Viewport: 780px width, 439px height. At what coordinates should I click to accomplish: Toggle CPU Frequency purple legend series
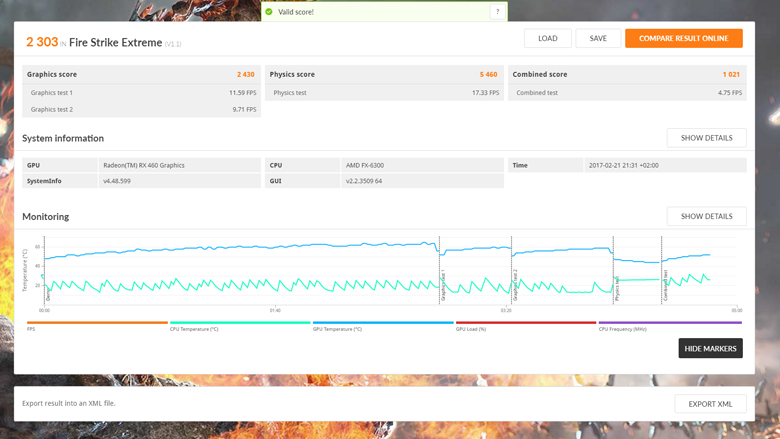(x=669, y=325)
